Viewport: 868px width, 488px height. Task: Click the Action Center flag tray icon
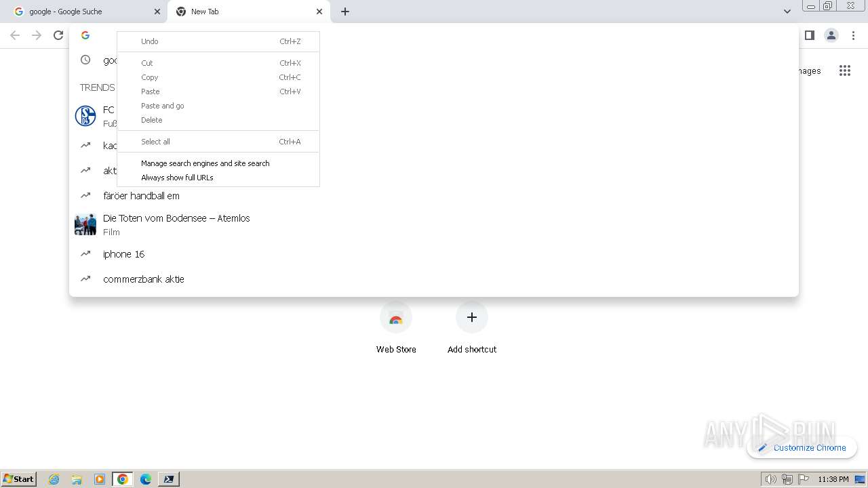(x=804, y=479)
